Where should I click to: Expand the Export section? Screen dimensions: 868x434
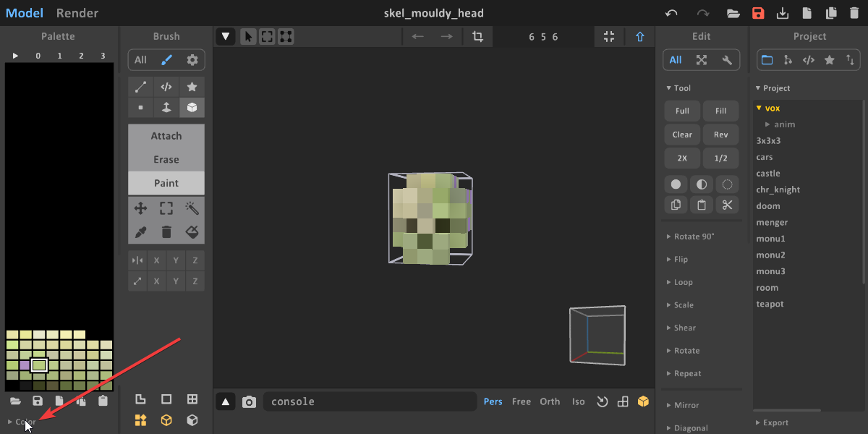pos(772,422)
